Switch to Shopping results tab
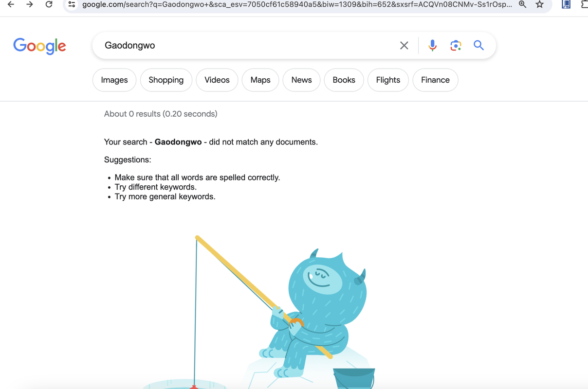This screenshot has height=389, width=588. 166,80
